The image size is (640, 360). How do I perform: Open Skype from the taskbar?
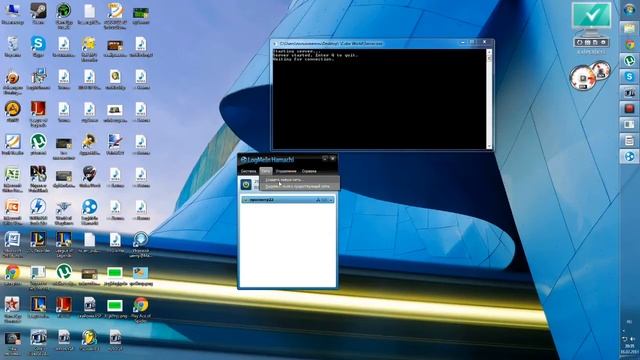(x=630, y=76)
